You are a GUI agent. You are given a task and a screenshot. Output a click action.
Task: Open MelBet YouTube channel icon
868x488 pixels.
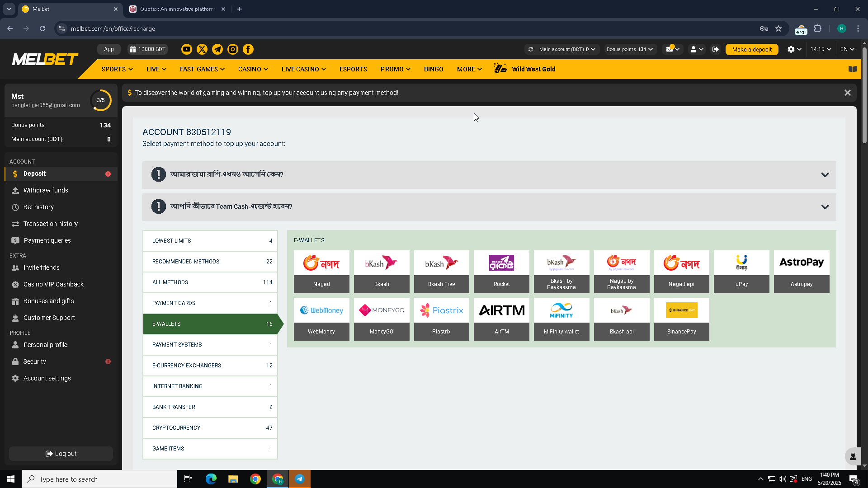click(x=186, y=49)
